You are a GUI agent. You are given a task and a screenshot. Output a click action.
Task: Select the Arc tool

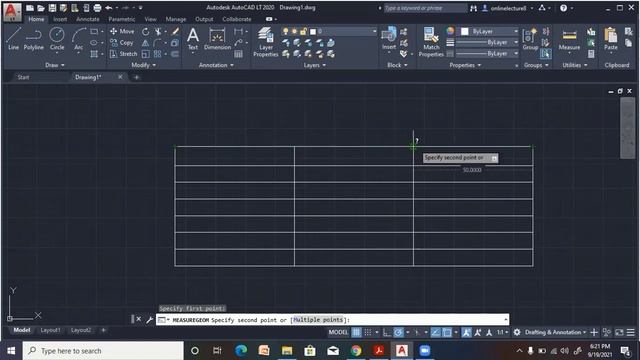pos(78,39)
